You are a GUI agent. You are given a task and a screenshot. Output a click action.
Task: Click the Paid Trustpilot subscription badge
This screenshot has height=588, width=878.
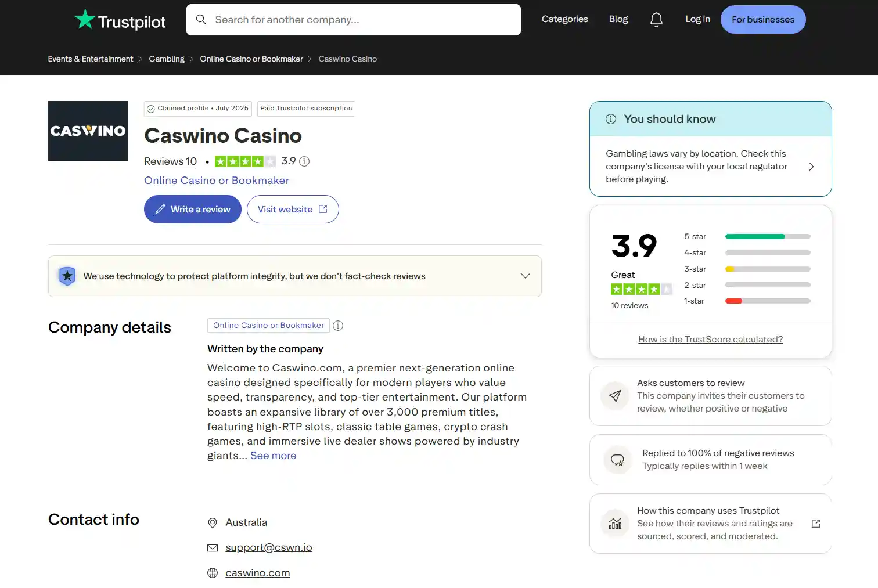306,109
